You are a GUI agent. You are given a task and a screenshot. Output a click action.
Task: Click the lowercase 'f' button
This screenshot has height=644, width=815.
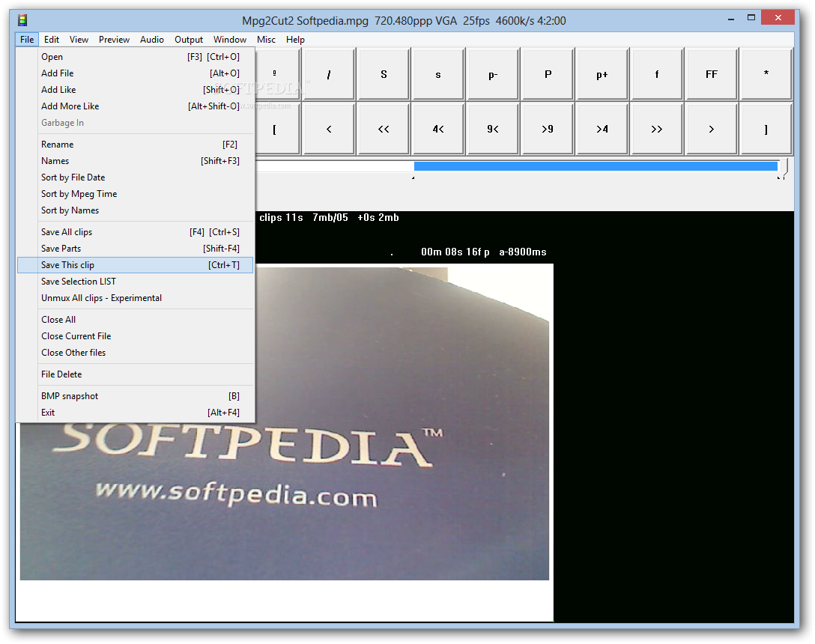tap(657, 74)
